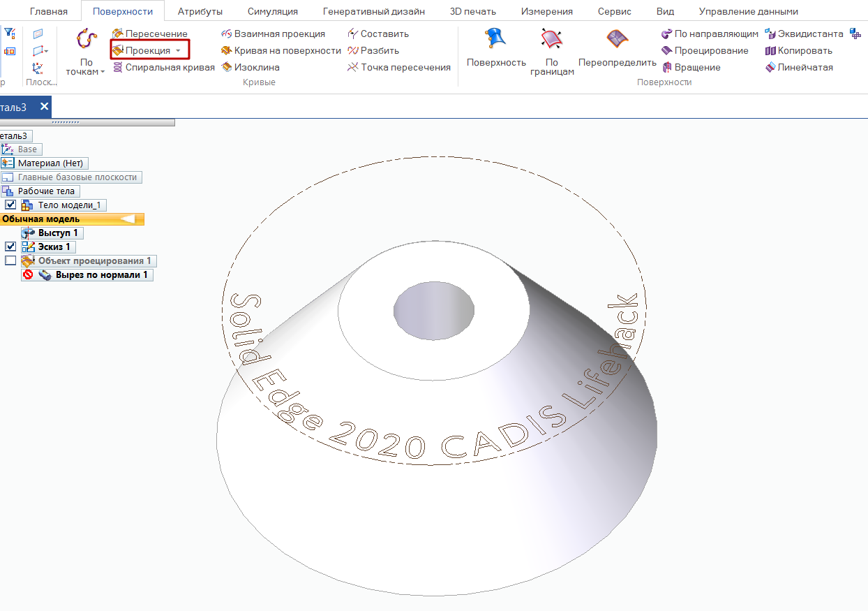Activate the Эквидистанта surface tool
Viewport: 868px width, 611px height.
pyautogui.click(x=804, y=34)
